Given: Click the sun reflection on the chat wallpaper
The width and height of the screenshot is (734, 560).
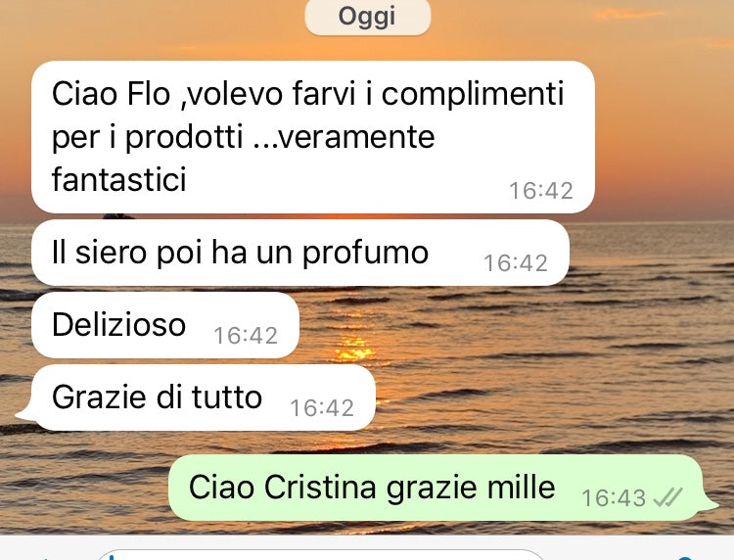Looking at the screenshot, I should pos(354,349).
